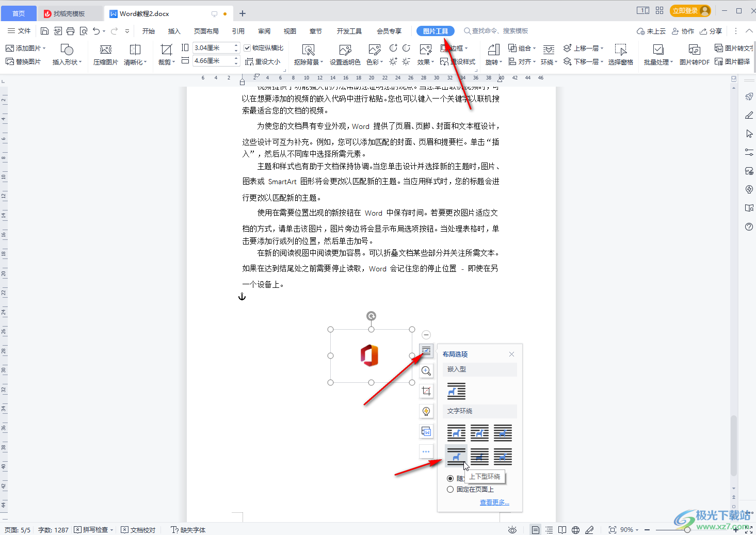This screenshot has width=756, height=535.
Task: Click 替换图片 replace picture button
Action: [x=23, y=61]
